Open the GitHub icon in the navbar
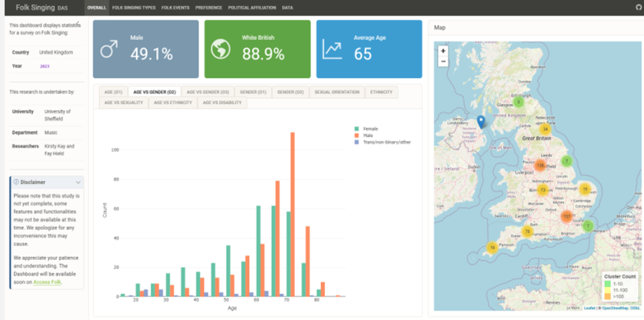Screen dimensions: 644x320 (638, 8)
